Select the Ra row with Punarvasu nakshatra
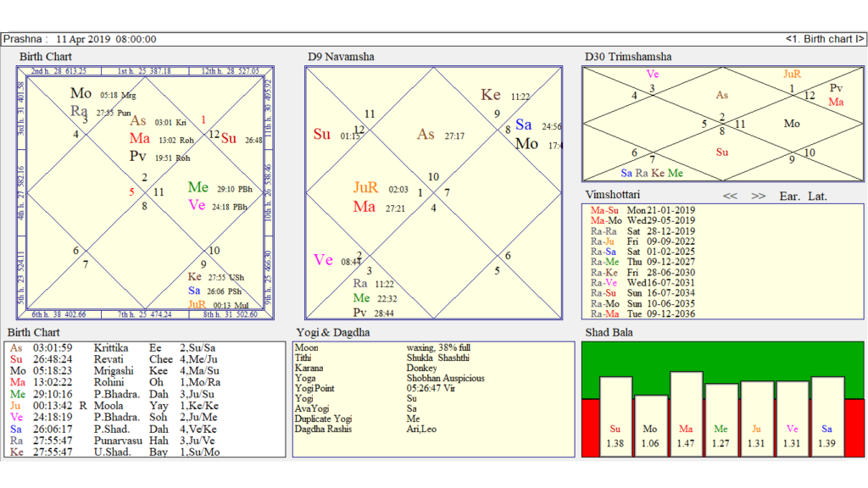Image resolution: width=868 pixels, height=488 pixels. (113, 441)
